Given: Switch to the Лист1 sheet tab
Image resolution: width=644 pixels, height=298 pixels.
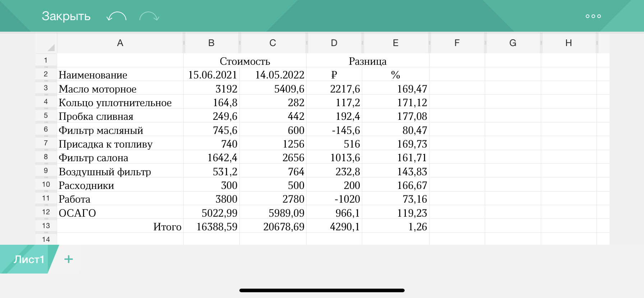Looking at the screenshot, I should tap(29, 259).
